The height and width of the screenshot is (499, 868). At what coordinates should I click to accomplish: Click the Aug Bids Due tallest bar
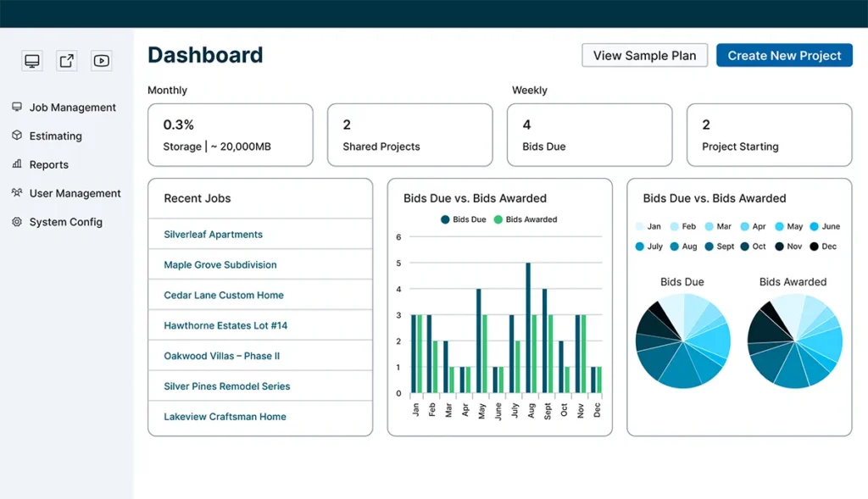pos(528,328)
